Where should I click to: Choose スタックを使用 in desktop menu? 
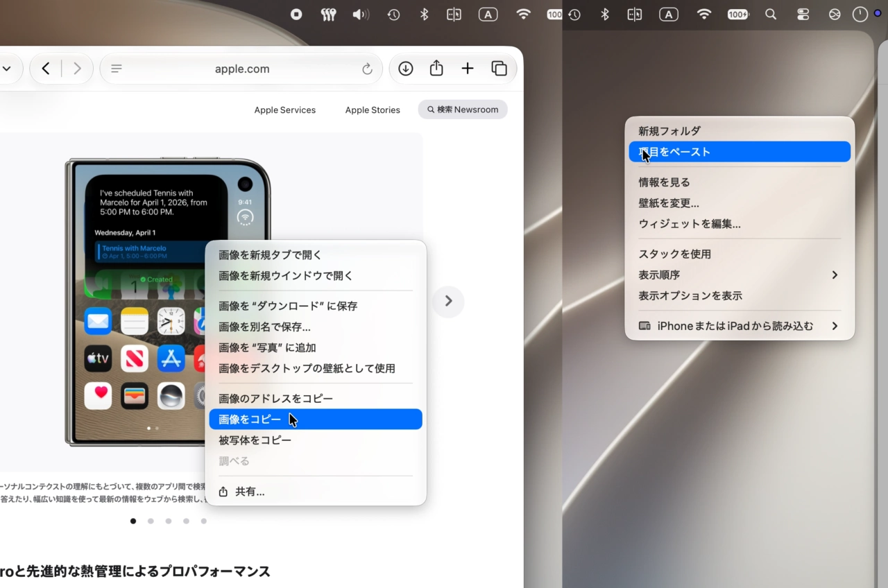tap(740, 254)
